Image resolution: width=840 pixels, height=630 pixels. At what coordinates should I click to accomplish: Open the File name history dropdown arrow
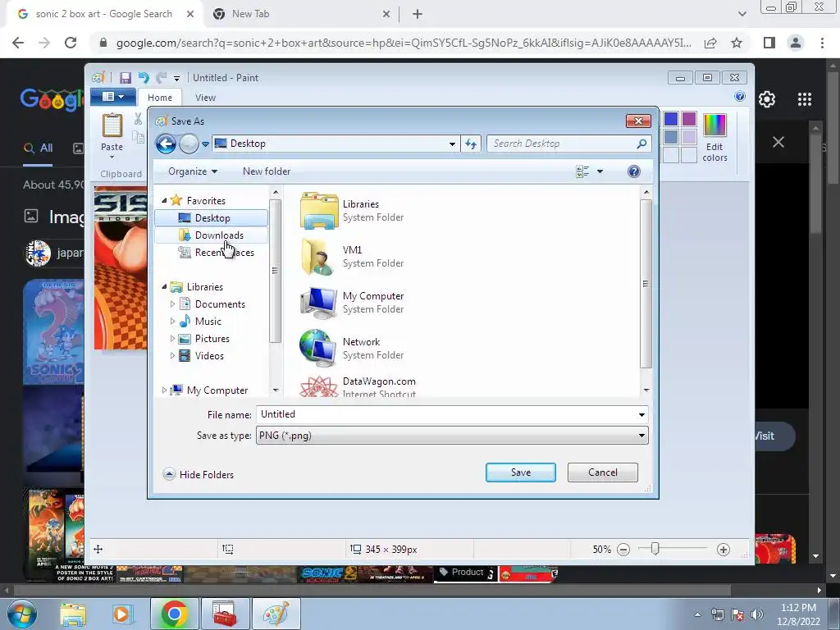(641, 414)
